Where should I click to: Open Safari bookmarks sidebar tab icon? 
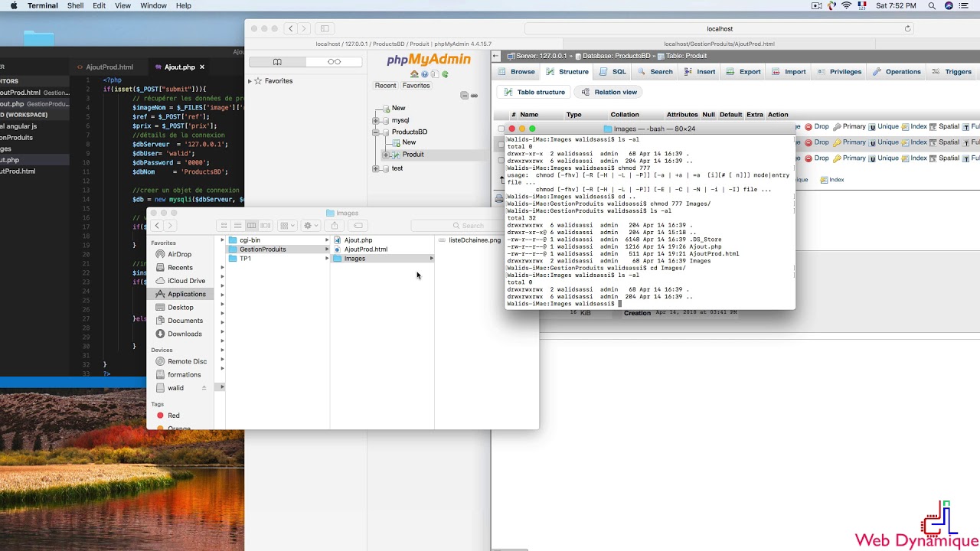(277, 62)
